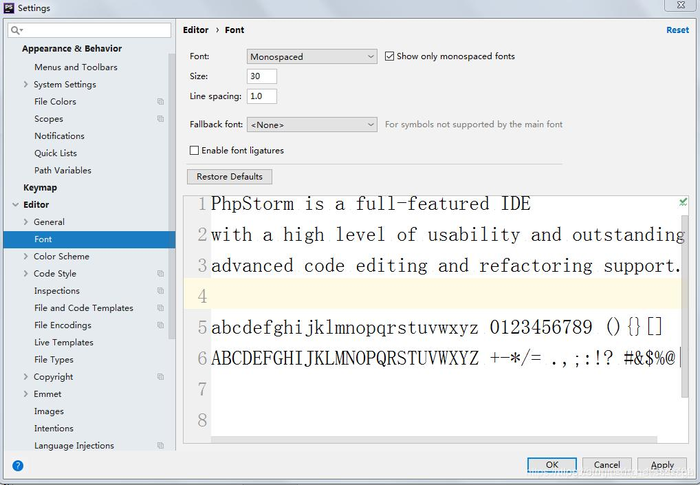Screen dimensions: 700x485
Task: Expand Code Style tree node
Action: (x=25, y=273)
